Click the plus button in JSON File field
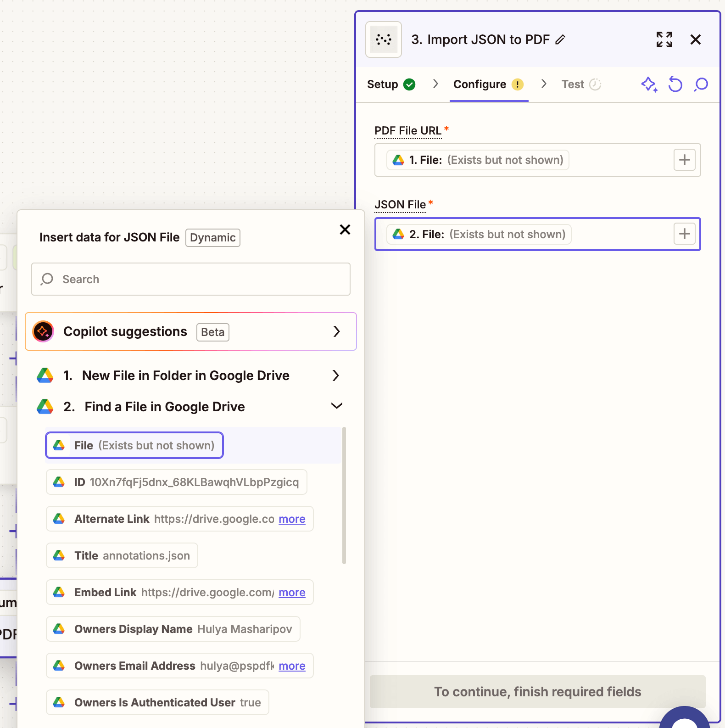This screenshot has width=725, height=728. (x=684, y=234)
